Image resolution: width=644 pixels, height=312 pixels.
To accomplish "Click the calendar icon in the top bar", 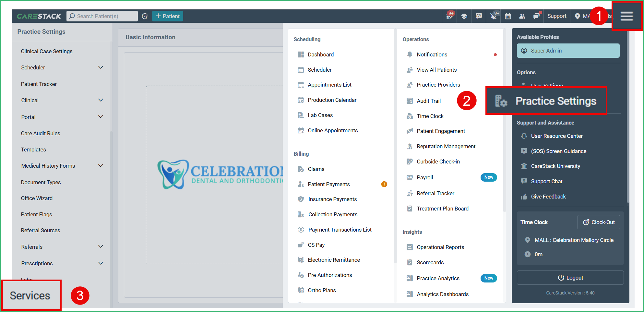I will coord(508,16).
